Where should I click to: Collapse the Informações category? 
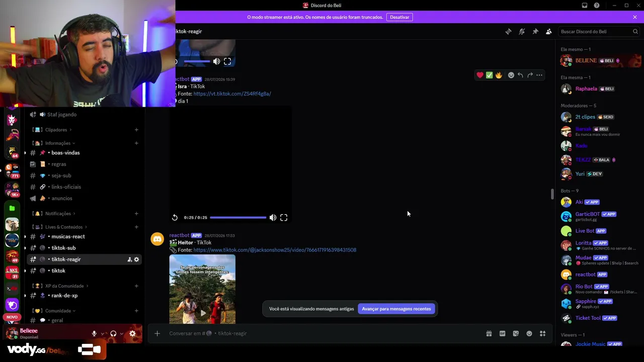point(58,143)
